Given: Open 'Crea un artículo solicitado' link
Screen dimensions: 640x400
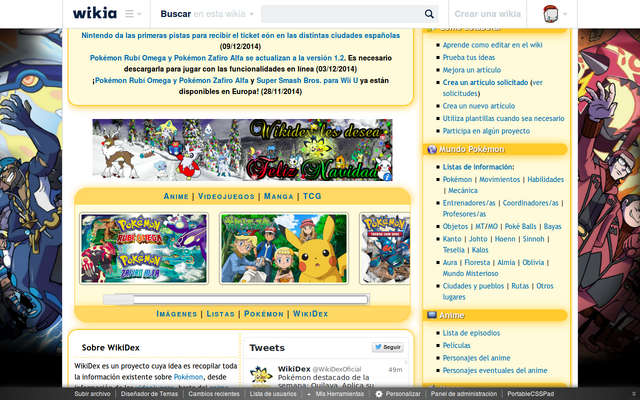Looking at the screenshot, I should click(485, 82).
